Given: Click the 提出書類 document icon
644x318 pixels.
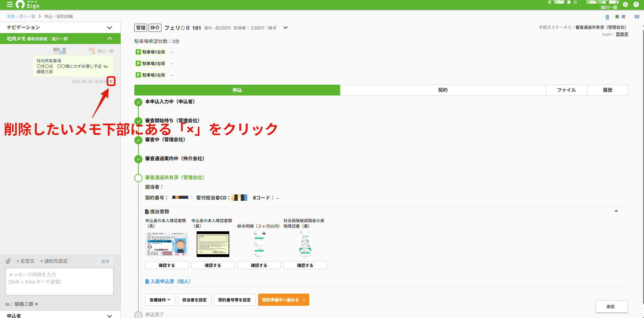Looking at the screenshot, I should 147,212.
